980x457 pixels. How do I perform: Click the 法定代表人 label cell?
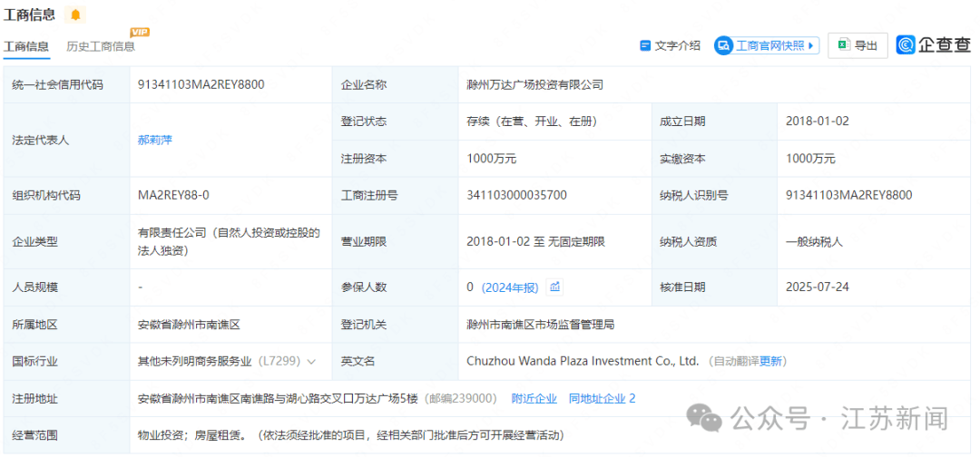pyautogui.click(x=67, y=140)
